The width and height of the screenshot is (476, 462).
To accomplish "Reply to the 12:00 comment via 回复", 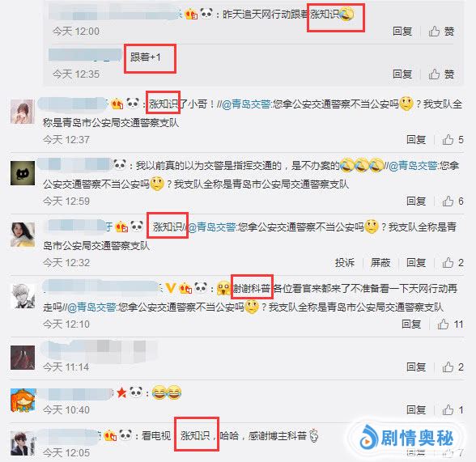I will (402, 32).
